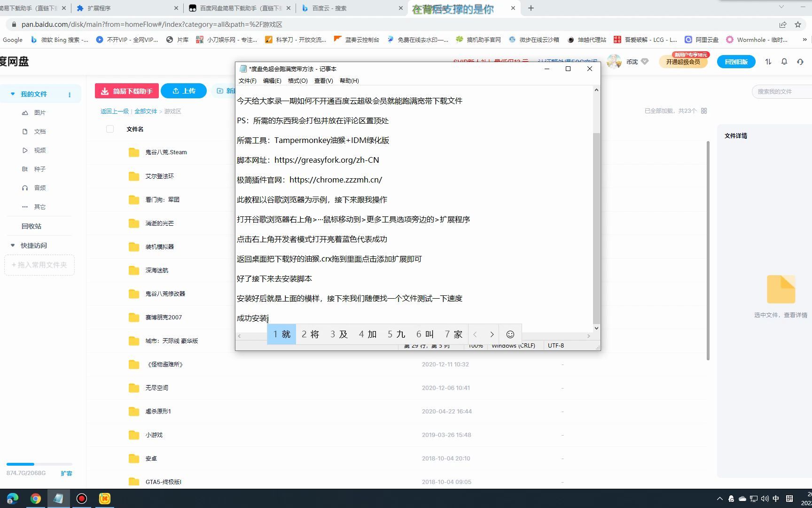Open Notepad 格式(O) menu

click(x=297, y=81)
